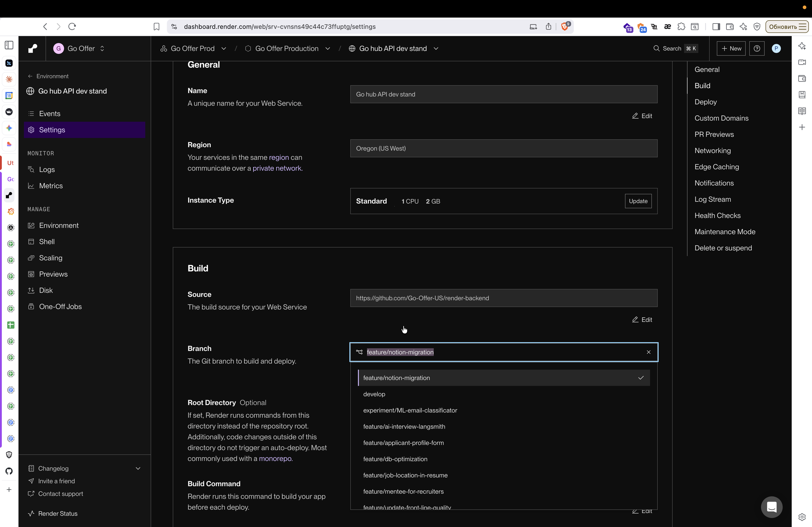Follow the private network link
Image resolution: width=812 pixels, height=527 pixels.
coord(277,168)
